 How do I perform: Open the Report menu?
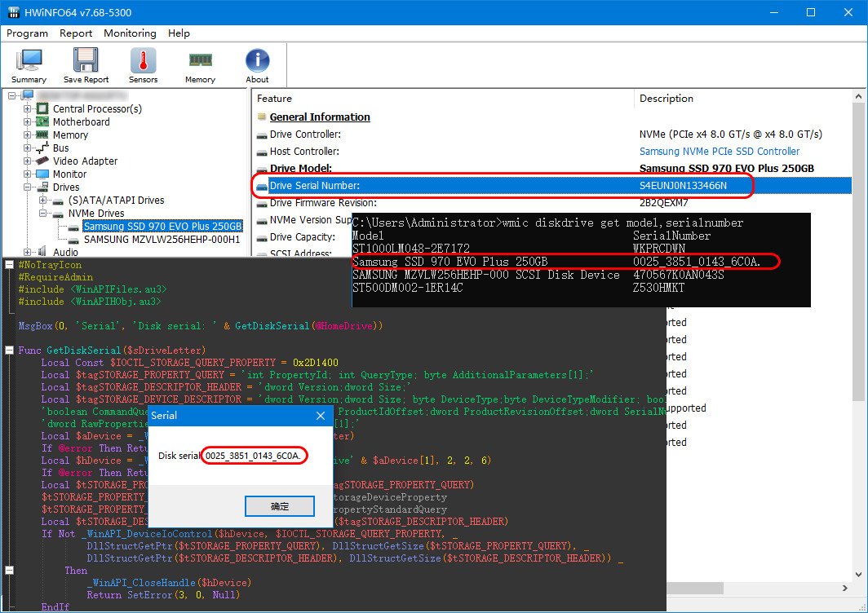coord(76,33)
